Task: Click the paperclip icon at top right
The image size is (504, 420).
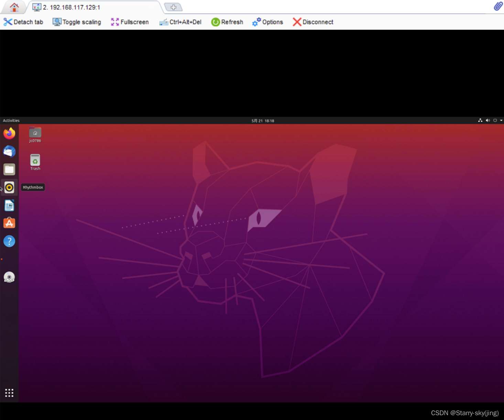Action: [x=498, y=6]
